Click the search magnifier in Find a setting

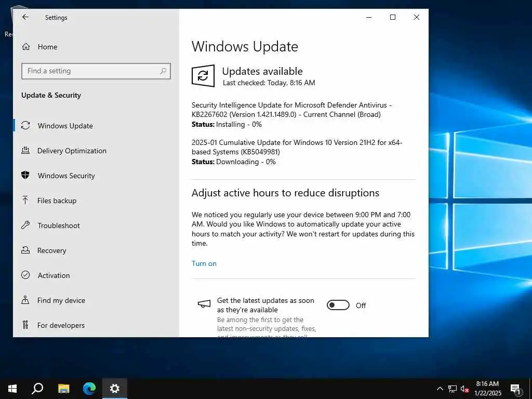pyautogui.click(x=163, y=71)
